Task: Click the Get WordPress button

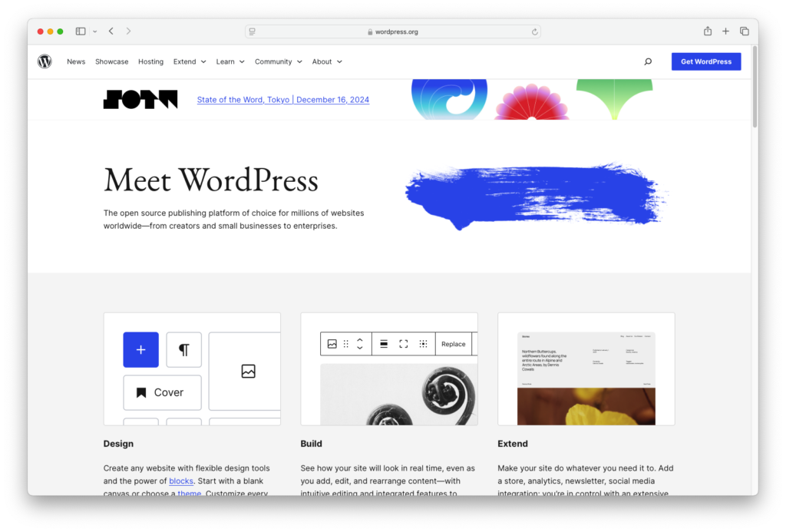Action: (x=705, y=61)
